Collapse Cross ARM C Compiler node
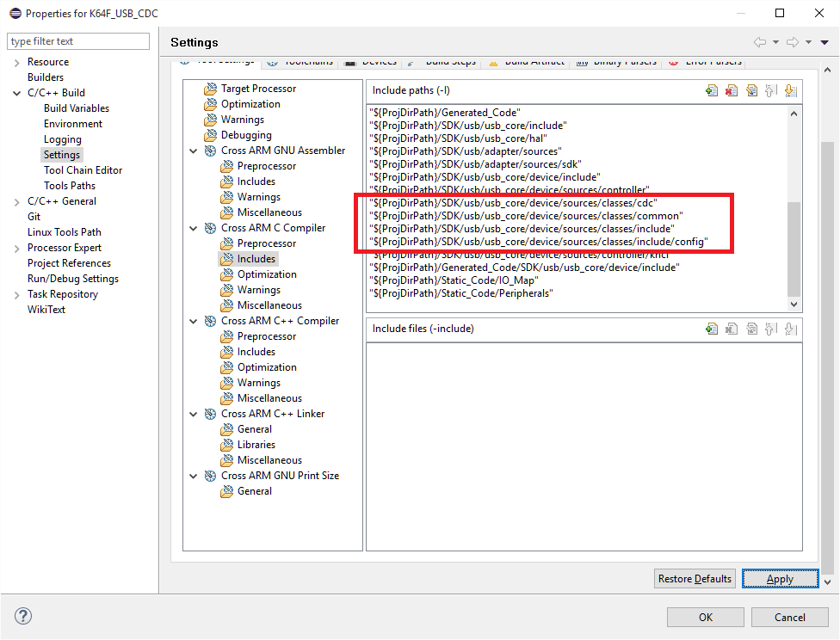 coord(194,228)
